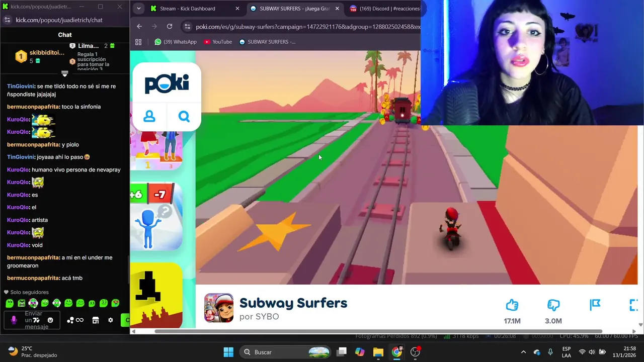Close the Stream - Kick Dashboard tab

tap(238, 9)
